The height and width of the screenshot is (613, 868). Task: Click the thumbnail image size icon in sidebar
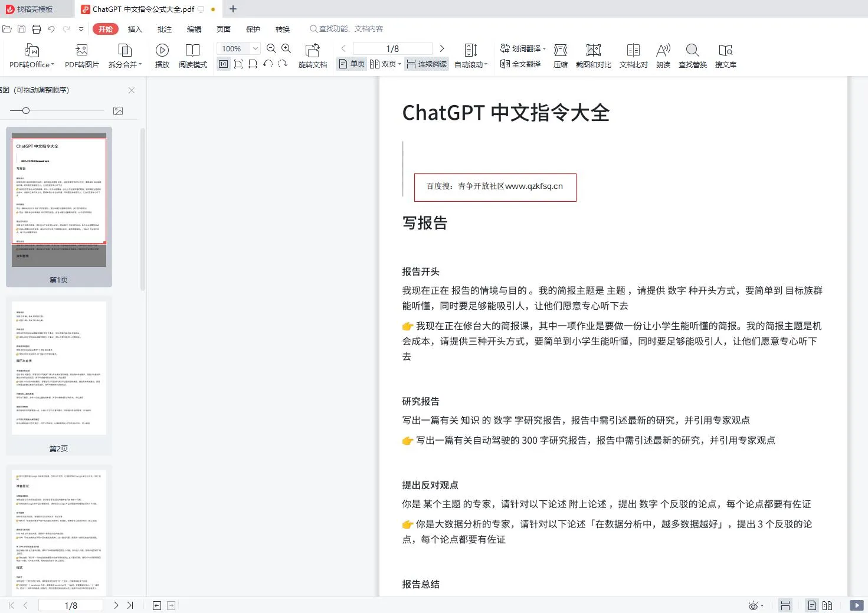coord(118,111)
